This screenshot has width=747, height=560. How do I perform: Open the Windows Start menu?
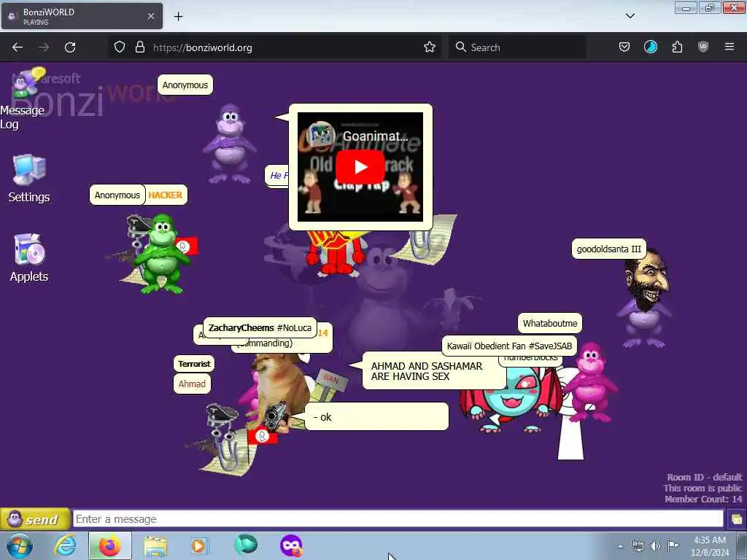coord(20,545)
